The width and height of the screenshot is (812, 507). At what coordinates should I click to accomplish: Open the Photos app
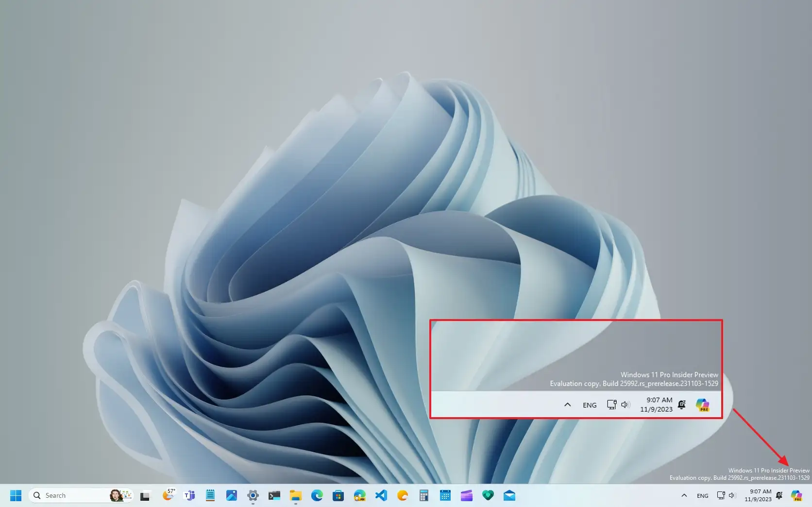click(231, 495)
